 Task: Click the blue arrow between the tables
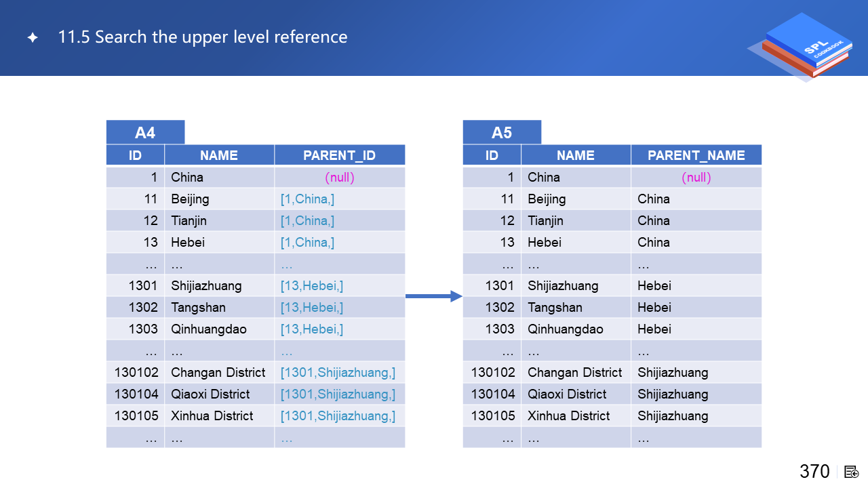tap(433, 296)
